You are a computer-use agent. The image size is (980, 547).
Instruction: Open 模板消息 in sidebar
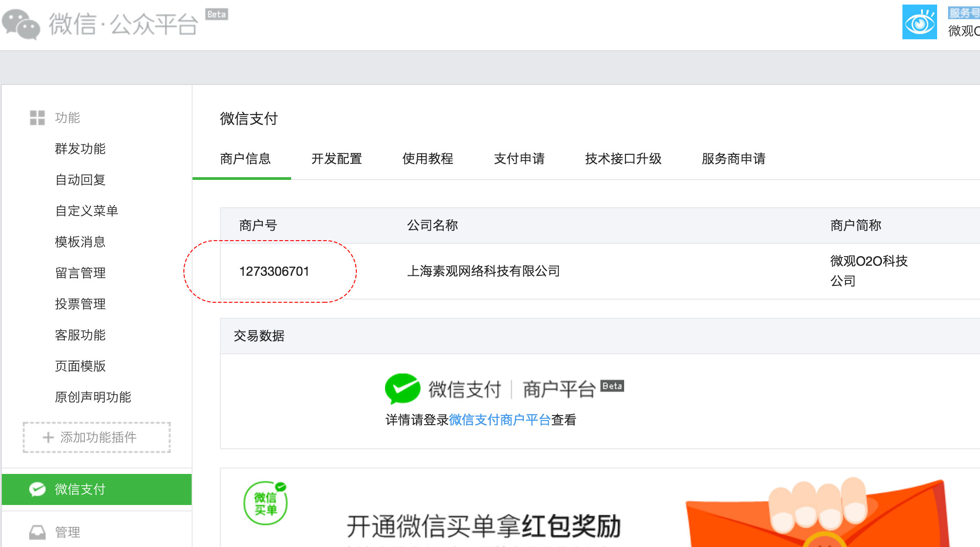(80, 242)
